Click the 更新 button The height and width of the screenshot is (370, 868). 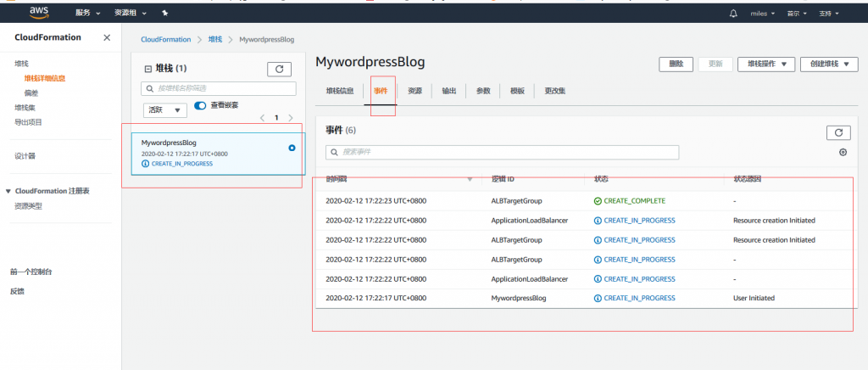coord(715,64)
